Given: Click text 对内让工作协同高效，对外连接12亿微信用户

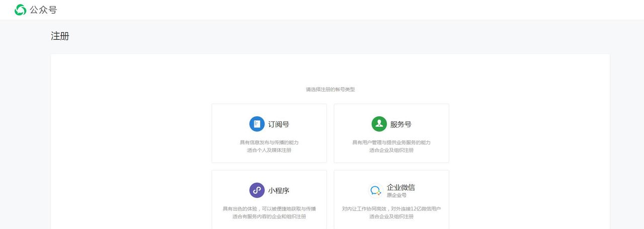Looking at the screenshot, I should 391,209.
